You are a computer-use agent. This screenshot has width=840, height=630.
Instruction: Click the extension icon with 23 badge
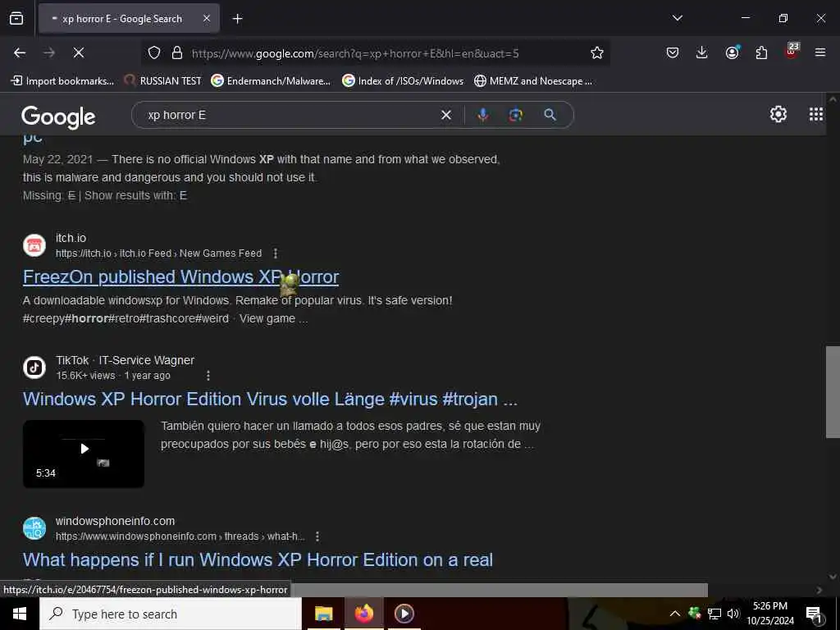click(792, 52)
